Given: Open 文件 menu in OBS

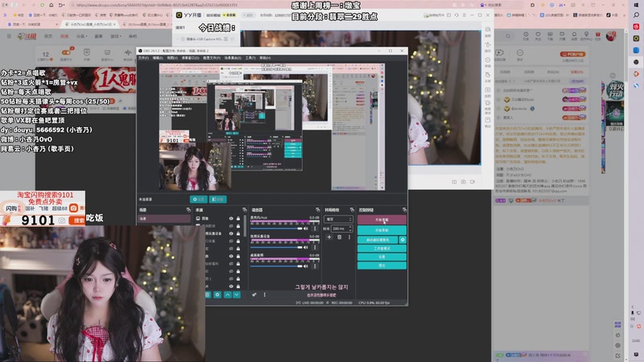Looking at the screenshot, I should [143, 58].
